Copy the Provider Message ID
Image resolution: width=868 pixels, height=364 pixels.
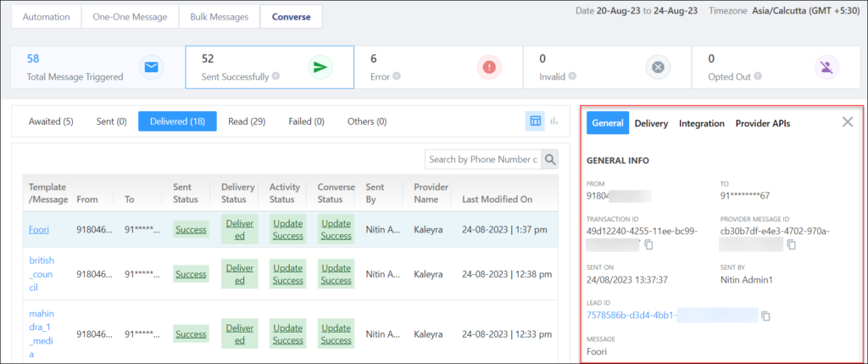pos(791,245)
